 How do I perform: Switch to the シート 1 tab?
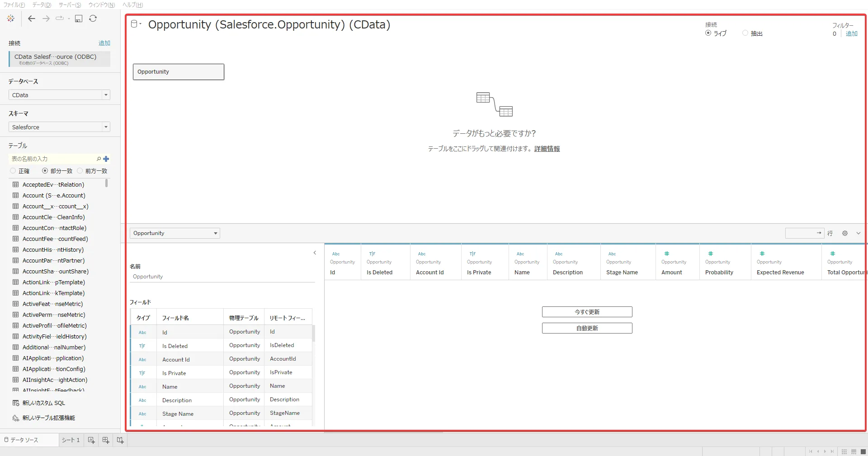(x=71, y=440)
